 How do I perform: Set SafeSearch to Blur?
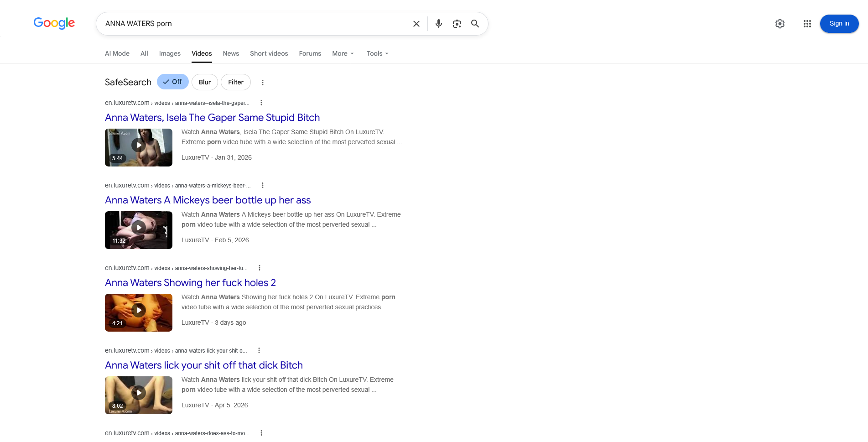[x=205, y=82]
